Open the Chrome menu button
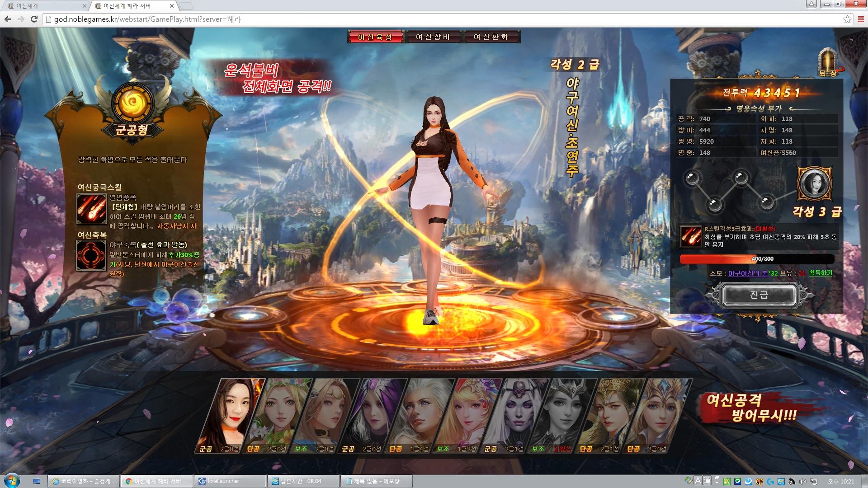The image size is (868, 488). pos(861,19)
